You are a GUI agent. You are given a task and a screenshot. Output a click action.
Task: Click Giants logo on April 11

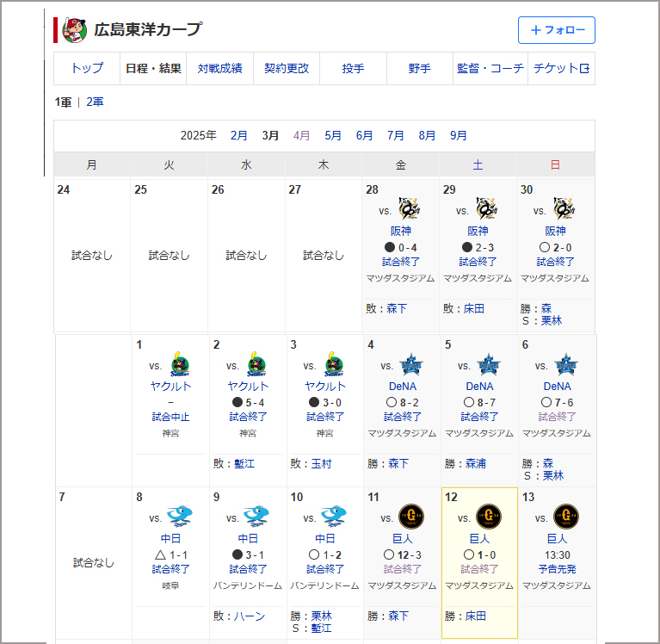pos(411,517)
